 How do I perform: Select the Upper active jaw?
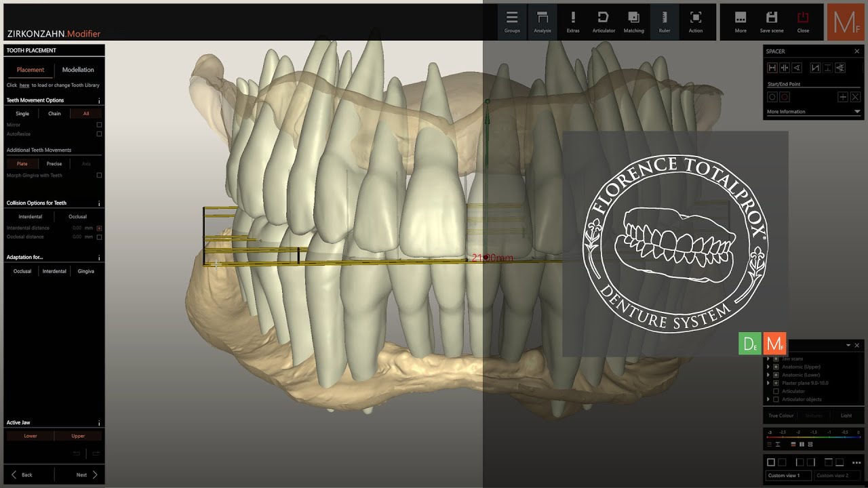point(78,436)
